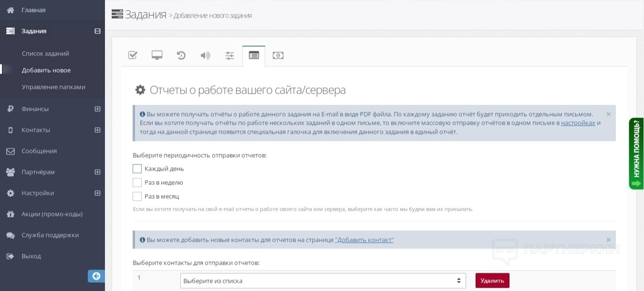Open the history clock icon tab
Screen dimensions: 644x291
click(181, 55)
